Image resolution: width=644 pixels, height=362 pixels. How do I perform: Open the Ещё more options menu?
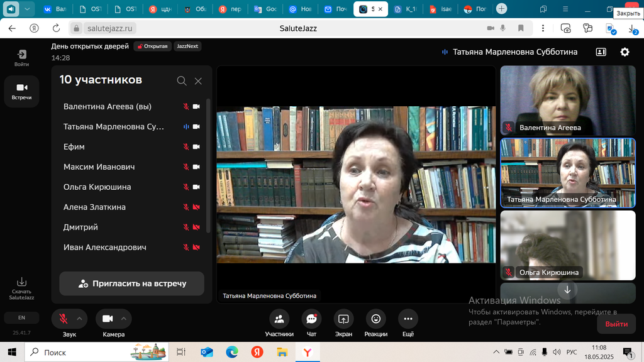(408, 319)
